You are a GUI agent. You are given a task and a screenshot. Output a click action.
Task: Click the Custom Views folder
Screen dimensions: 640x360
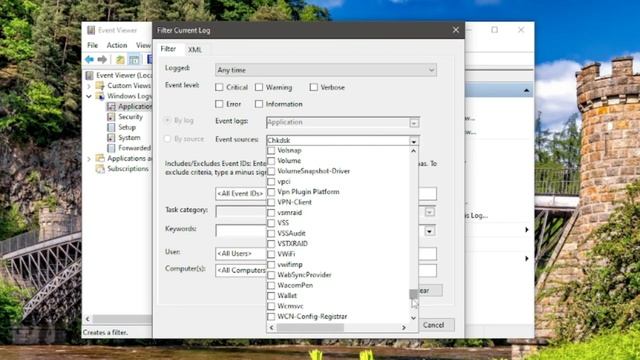pyautogui.click(x=123, y=85)
